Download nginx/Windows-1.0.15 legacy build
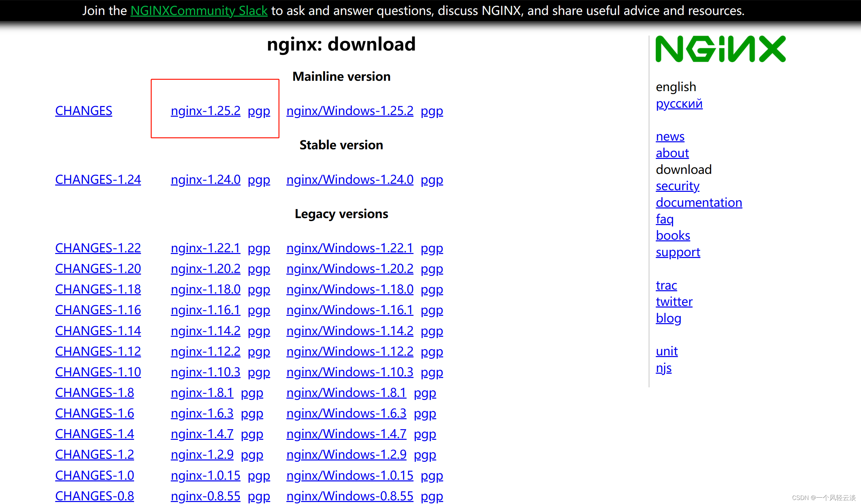Screen dimensions: 861x504 click(350, 476)
